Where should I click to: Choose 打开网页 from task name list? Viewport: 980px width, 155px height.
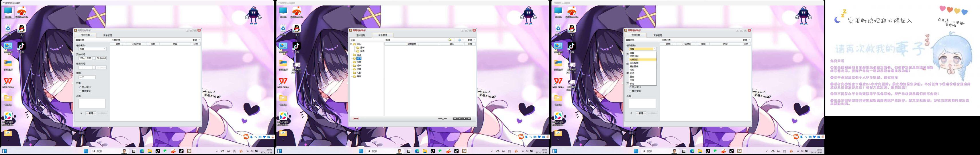tap(642, 60)
